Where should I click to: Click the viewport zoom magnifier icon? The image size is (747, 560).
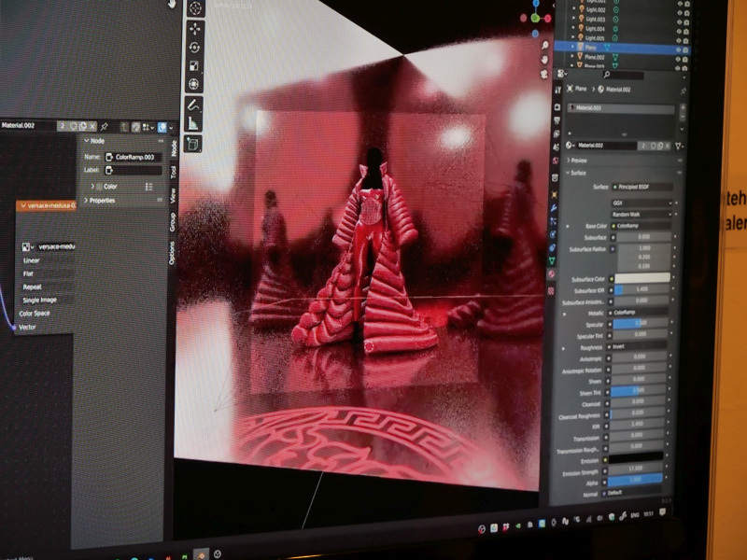click(x=545, y=46)
